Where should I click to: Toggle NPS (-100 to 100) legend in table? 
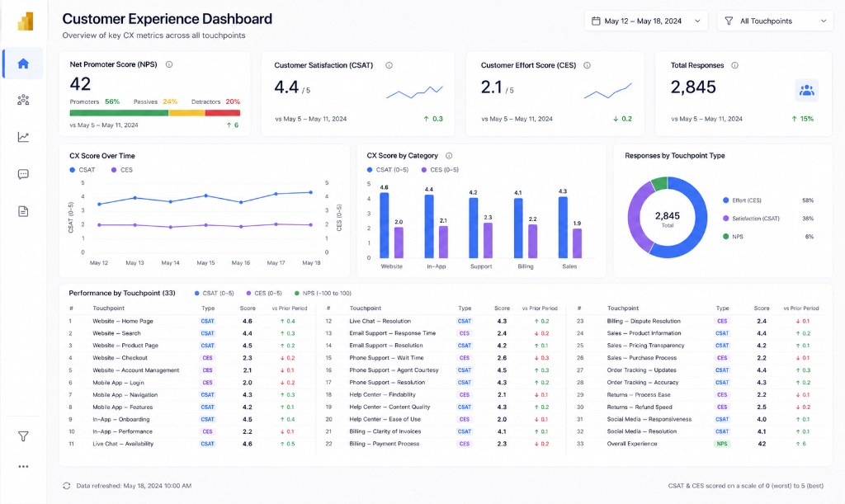pyautogui.click(x=323, y=294)
